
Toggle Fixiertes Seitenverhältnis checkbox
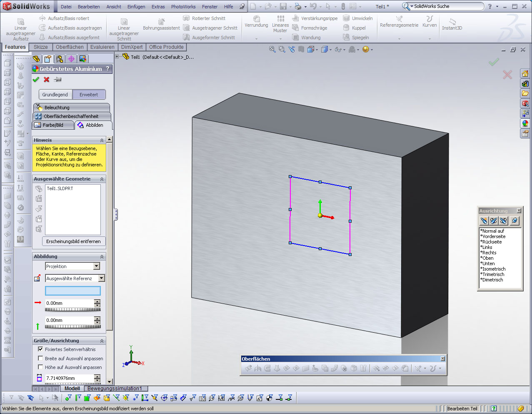[x=40, y=349]
